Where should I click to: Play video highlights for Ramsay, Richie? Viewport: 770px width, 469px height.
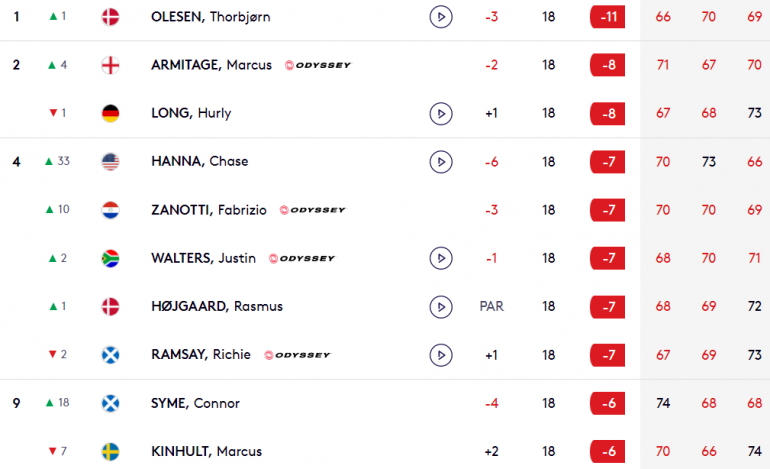coord(440,355)
